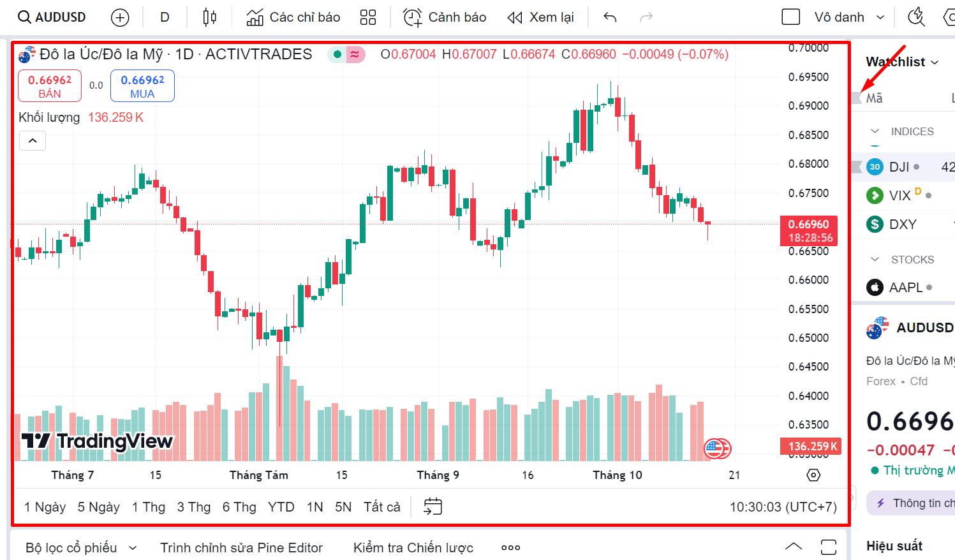Click Khối lượng volume label
955x560 pixels.
[49, 117]
